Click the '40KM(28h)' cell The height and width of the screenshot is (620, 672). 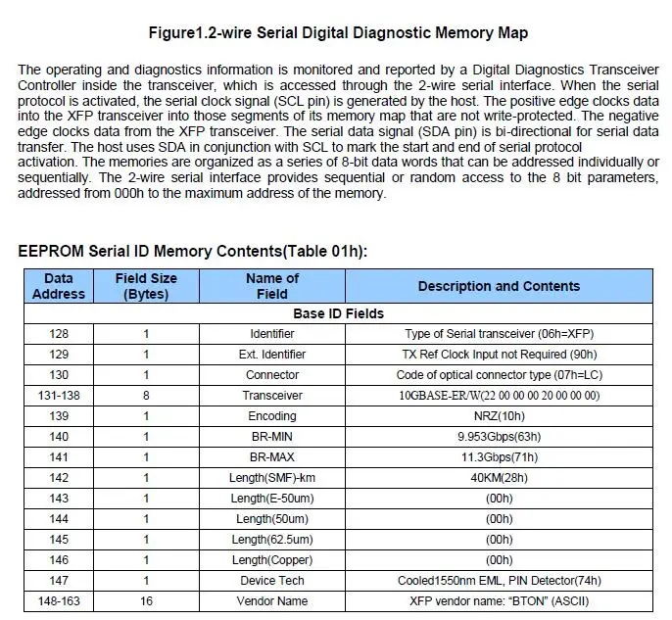click(x=499, y=478)
